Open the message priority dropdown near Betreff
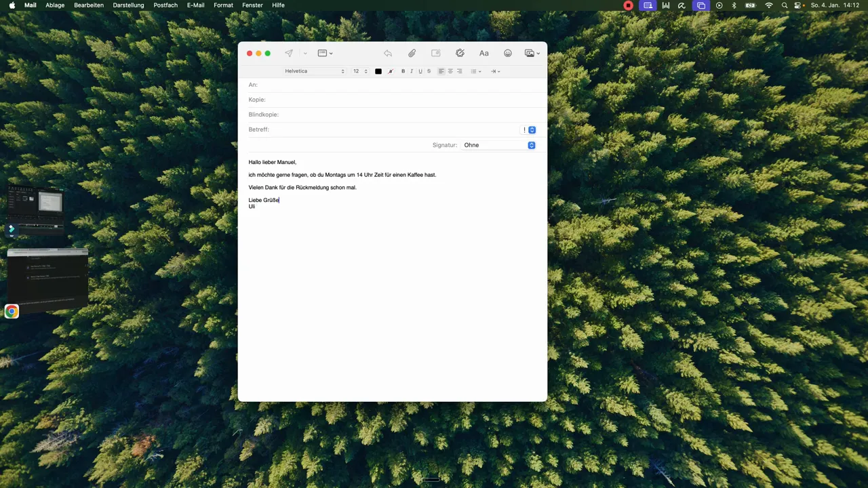The image size is (868, 488). pos(531,129)
